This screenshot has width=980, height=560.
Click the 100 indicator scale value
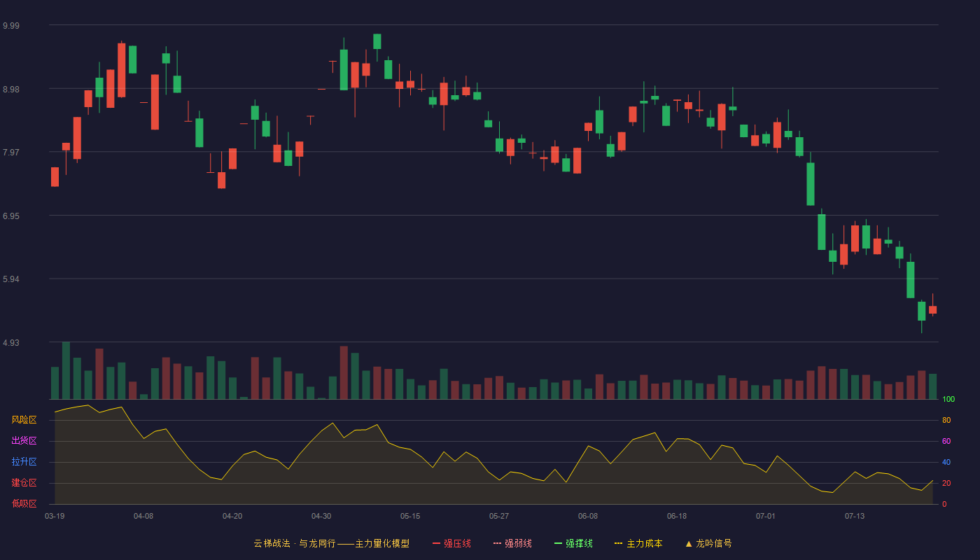pos(948,400)
